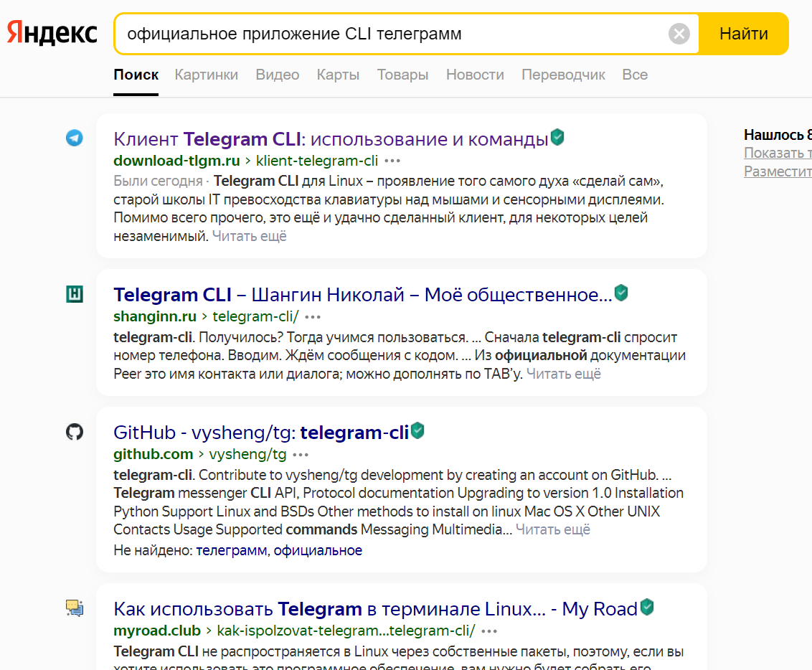Click the Яндекс logo

coord(52,33)
